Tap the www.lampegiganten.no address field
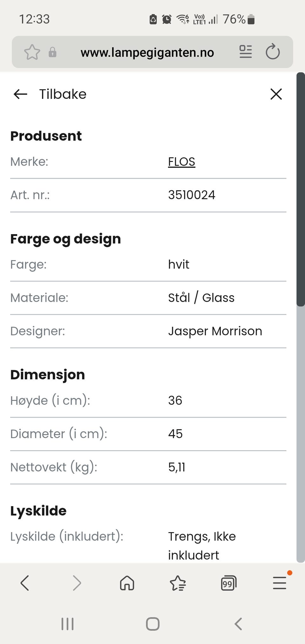 pyautogui.click(x=147, y=52)
